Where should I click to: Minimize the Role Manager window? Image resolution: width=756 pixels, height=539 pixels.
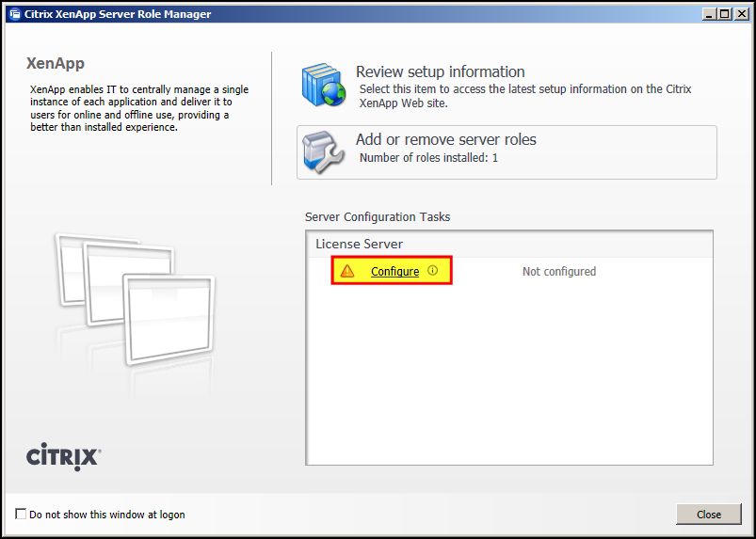coord(708,14)
